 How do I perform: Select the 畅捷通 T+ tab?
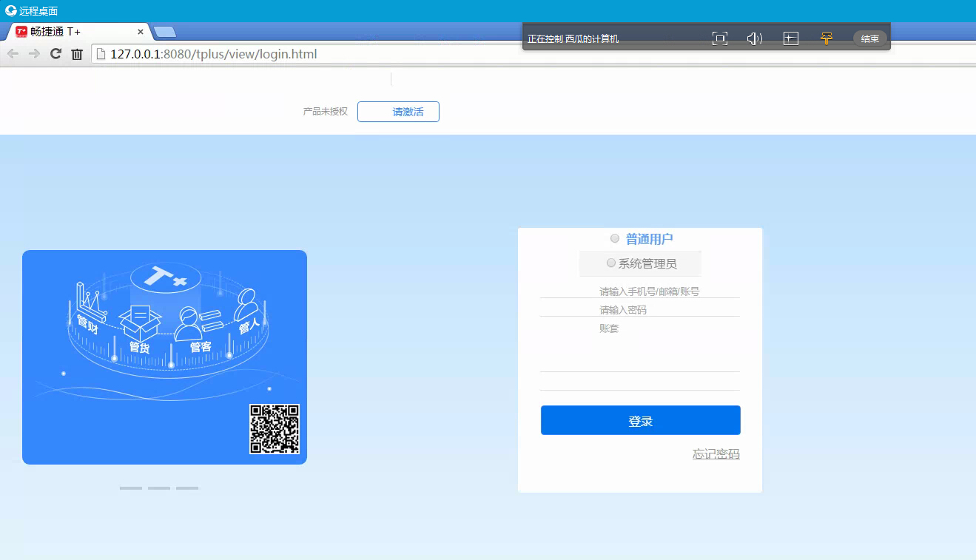coord(78,32)
